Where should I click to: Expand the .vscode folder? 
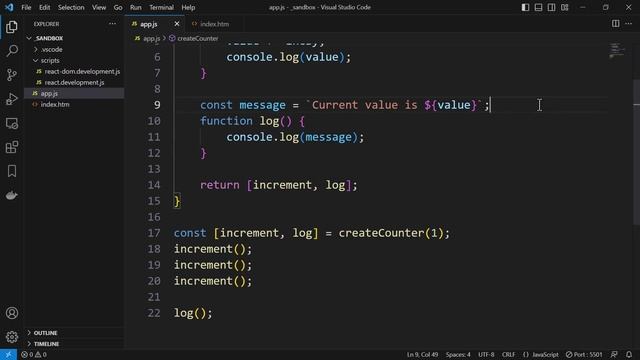coord(74,49)
